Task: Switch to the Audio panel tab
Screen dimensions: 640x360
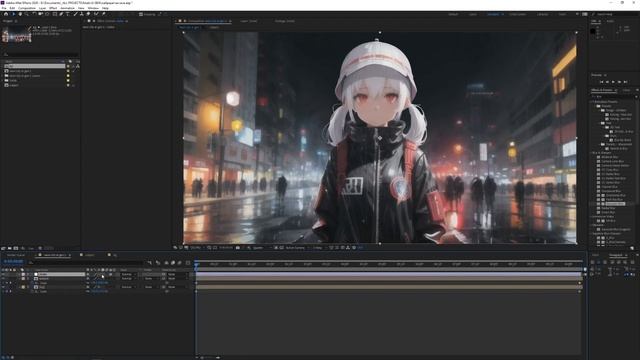Action: (610, 21)
